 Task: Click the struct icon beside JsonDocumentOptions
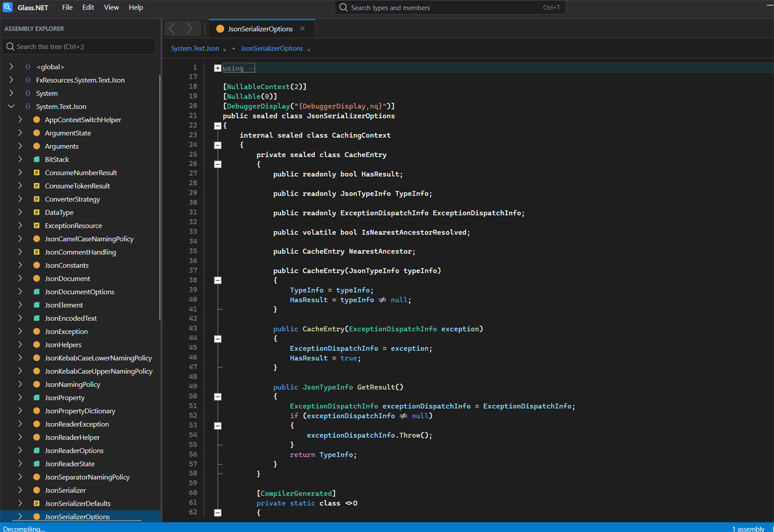37,292
